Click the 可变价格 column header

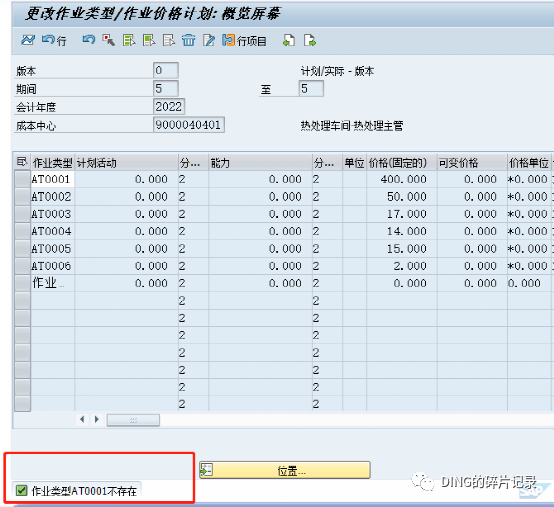click(x=472, y=163)
